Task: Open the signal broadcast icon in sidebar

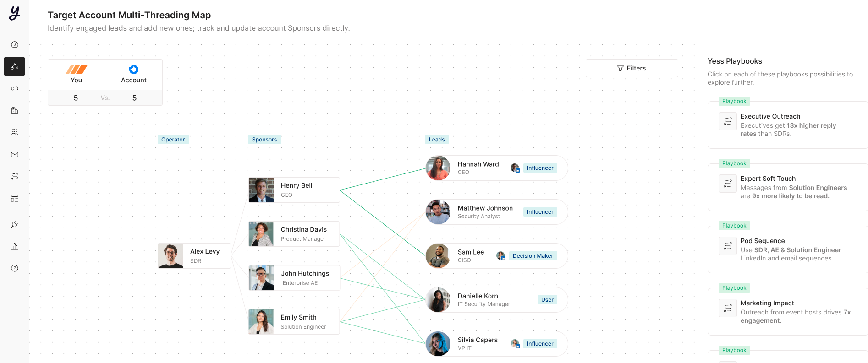Action: 15,88
